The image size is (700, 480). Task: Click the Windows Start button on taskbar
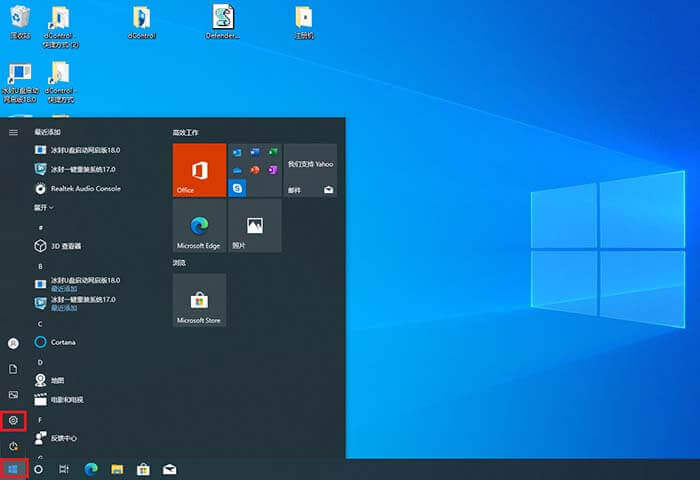(13, 468)
